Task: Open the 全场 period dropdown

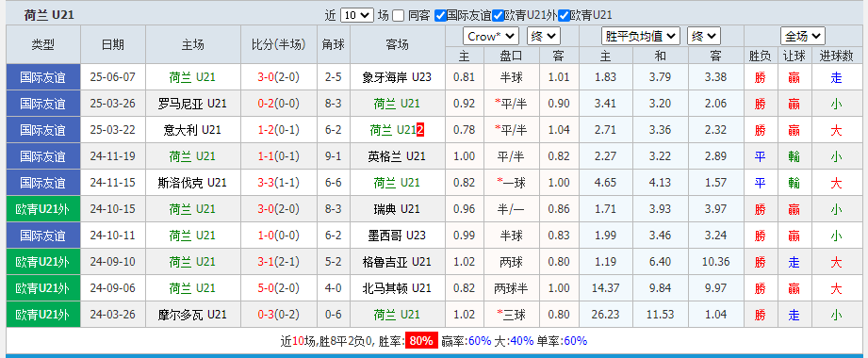Action: pos(803,37)
